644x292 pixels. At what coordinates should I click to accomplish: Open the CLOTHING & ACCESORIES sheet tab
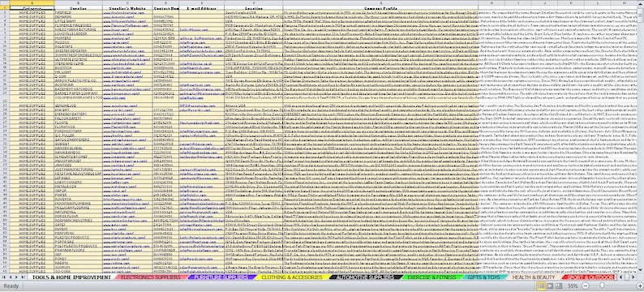pos(292,277)
